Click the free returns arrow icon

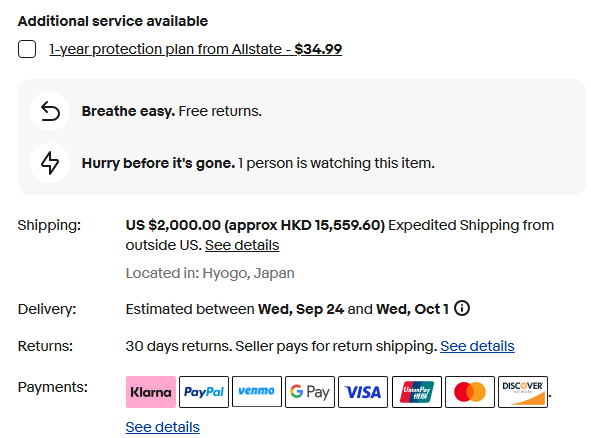(x=50, y=111)
